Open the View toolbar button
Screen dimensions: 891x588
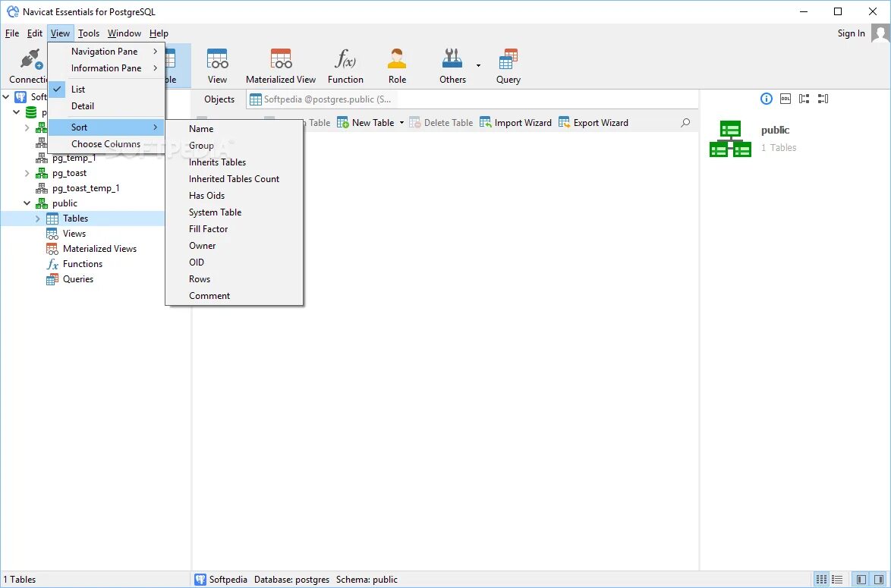[x=217, y=66]
